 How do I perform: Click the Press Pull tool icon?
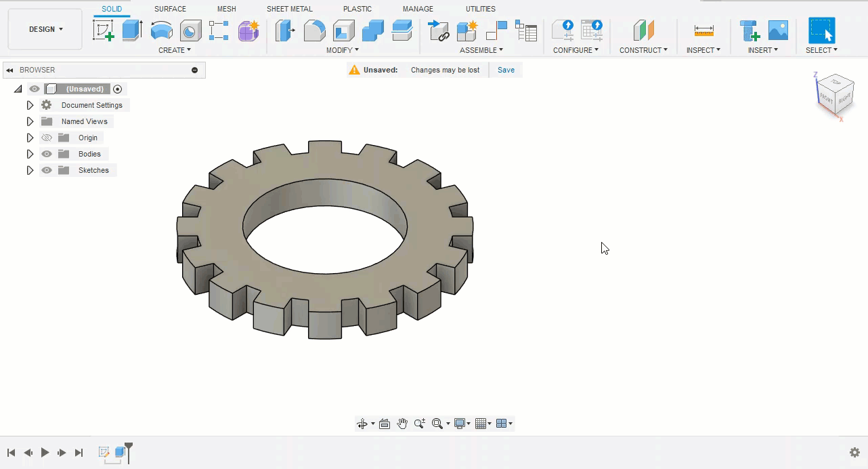[284, 30]
